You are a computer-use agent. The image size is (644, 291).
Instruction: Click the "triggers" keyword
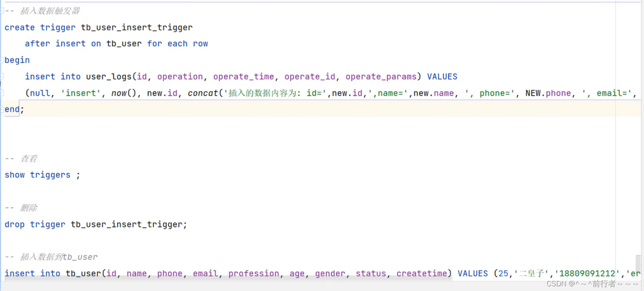tap(50, 175)
